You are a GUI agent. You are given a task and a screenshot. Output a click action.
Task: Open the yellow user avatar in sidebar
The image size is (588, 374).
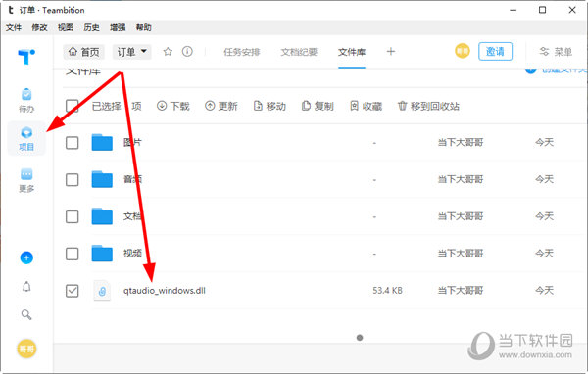tap(26, 349)
